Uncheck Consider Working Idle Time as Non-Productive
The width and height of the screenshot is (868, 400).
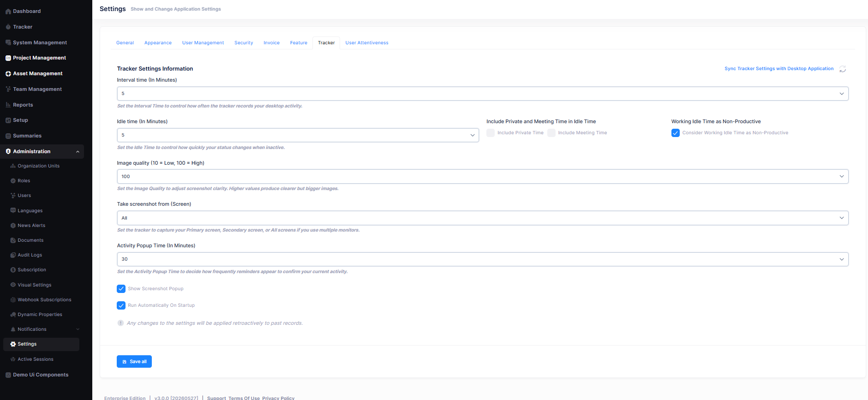(x=676, y=133)
